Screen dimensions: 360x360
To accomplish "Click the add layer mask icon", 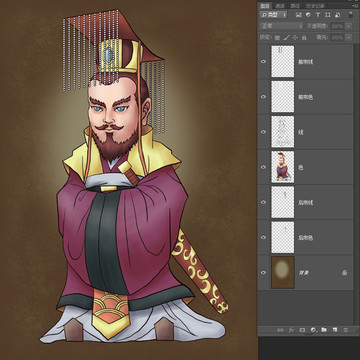I will [302, 330].
